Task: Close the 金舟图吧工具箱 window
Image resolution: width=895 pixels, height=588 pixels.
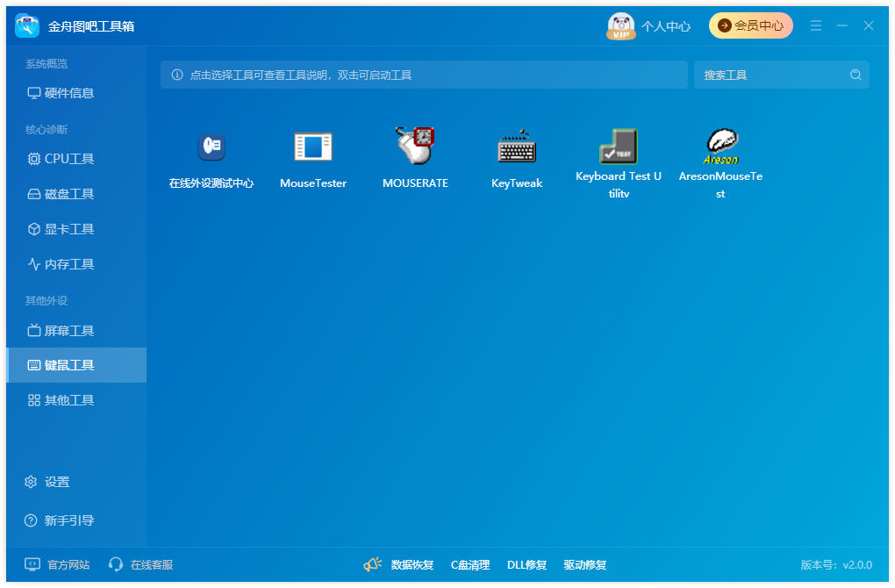Action: [x=868, y=25]
